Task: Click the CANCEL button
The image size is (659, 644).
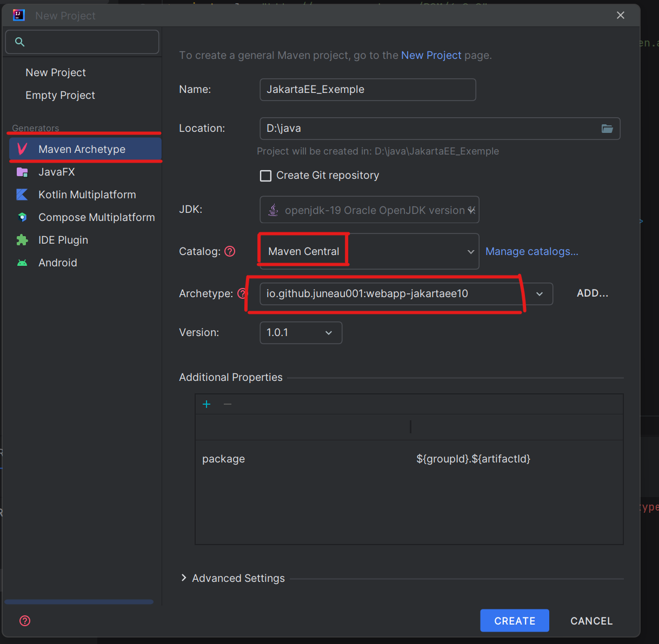Action: 591,621
